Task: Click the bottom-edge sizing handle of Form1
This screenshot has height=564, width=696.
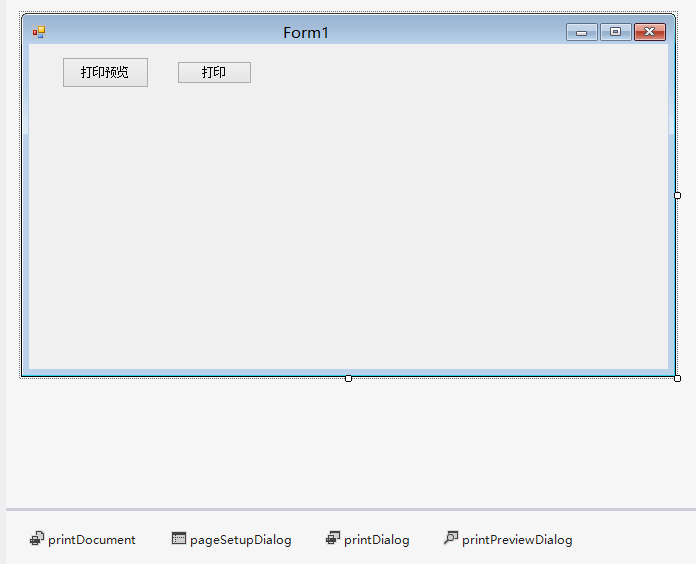Action: (348, 378)
